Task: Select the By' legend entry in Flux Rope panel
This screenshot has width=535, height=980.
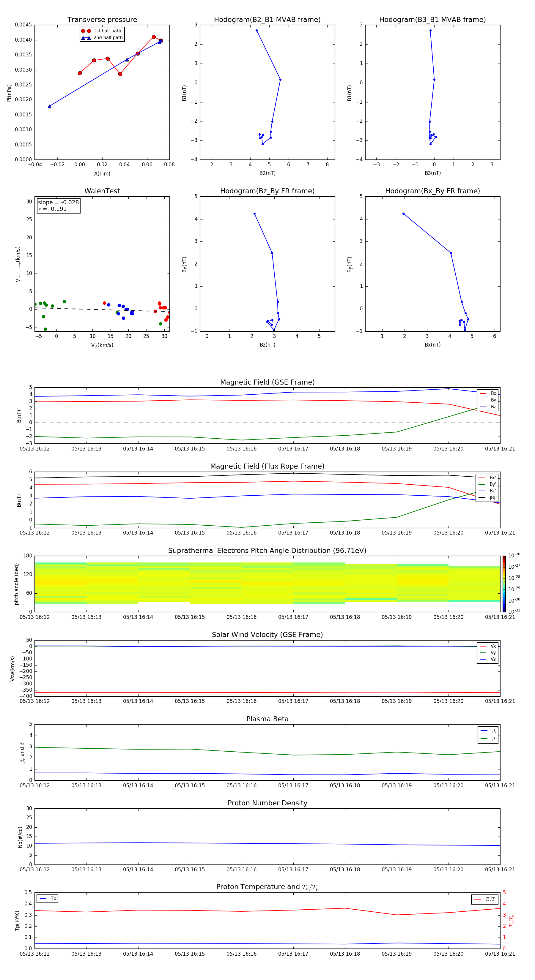Action: pos(487,484)
